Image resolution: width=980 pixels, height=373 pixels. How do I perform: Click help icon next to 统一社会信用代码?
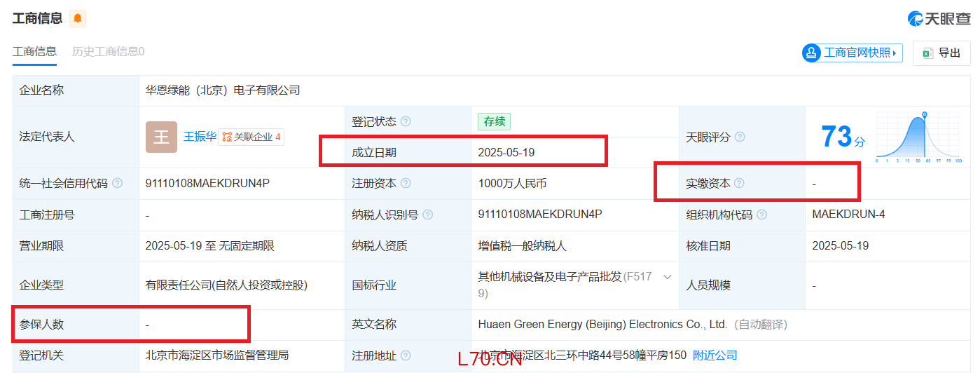117,183
